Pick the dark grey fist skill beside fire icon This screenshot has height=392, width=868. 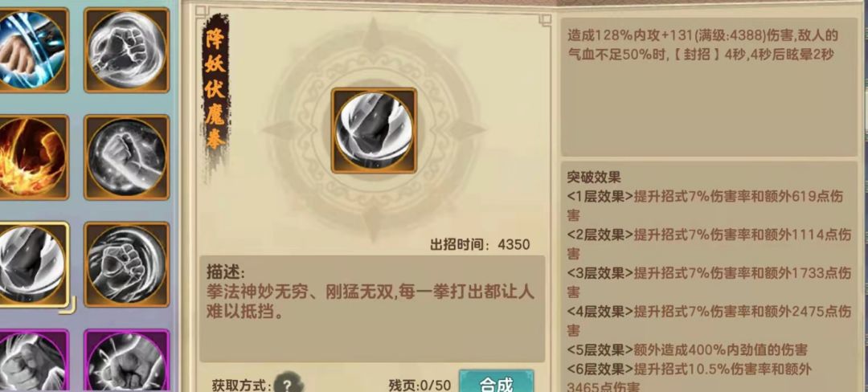[126, 157]
